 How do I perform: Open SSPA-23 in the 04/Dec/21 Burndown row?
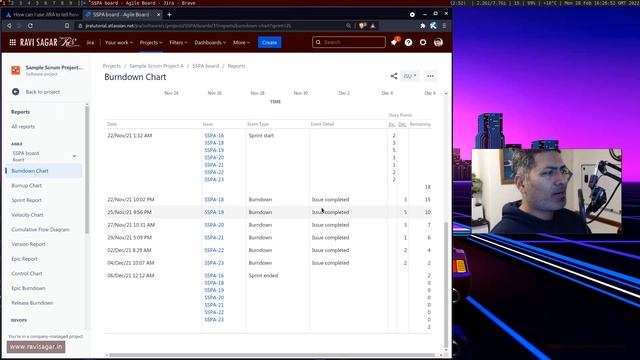click(214, 263)
